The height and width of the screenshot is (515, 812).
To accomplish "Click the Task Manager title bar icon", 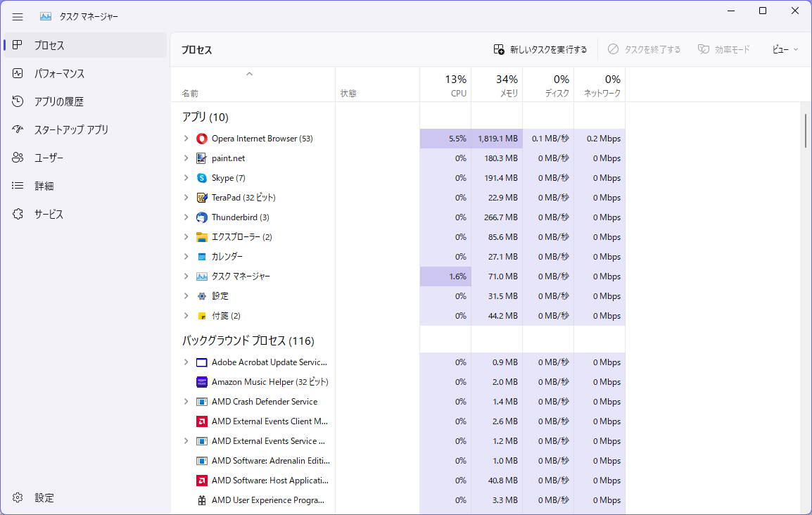I will point(46,17).
